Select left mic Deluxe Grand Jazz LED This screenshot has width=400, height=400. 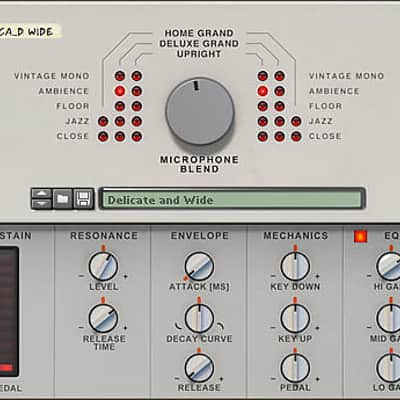point(120,121)
